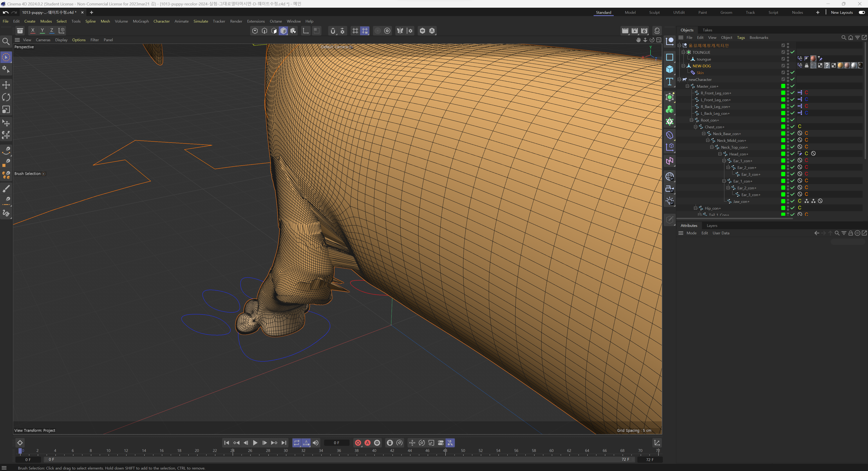The width and height of the screenshot is (868, 471).
Task: Open the MoGraph menu
Action: click(x=141, y=21)
